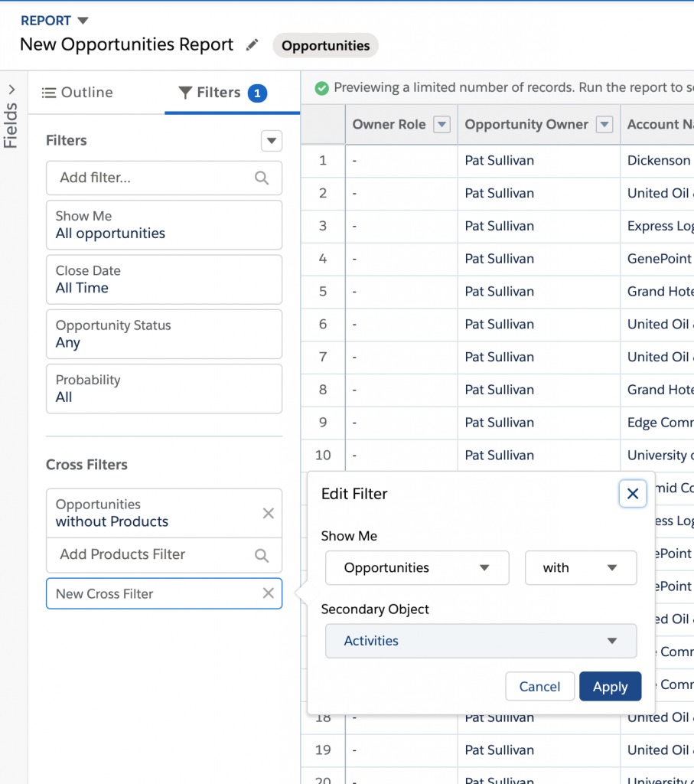Open the Opportunity Status Any filter
The width and height of the screenshot is (694, 784).
[x=164, y=334]
